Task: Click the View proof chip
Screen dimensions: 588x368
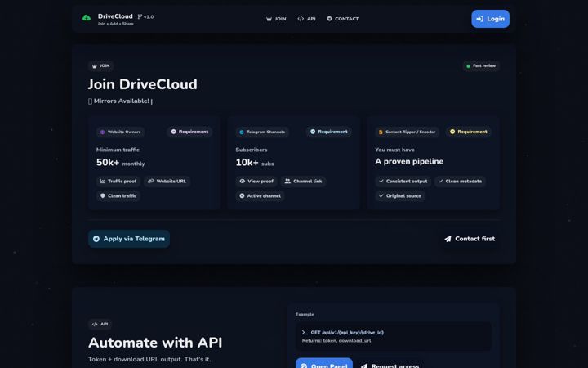Action: [x=256, y=181]
